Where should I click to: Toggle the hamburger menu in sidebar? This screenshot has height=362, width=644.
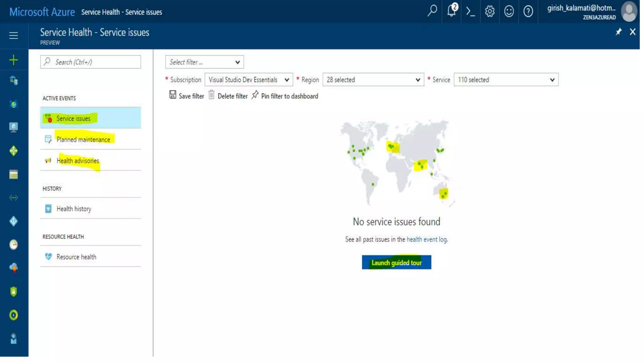[x=14, y=36]
